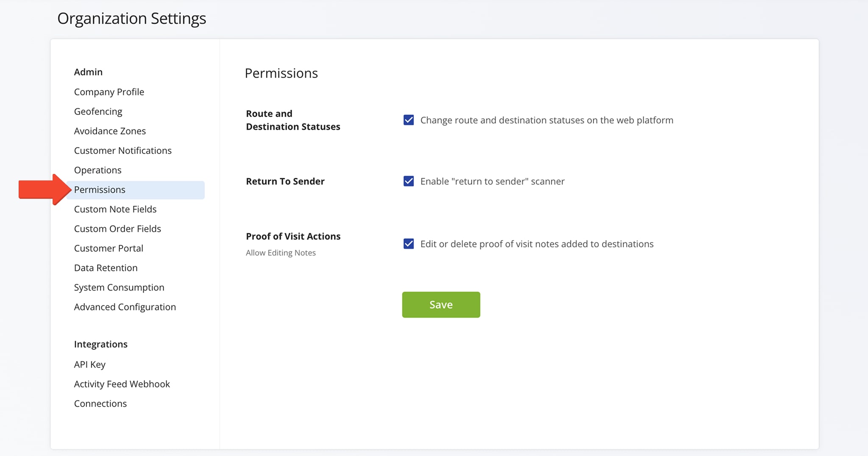Open the API Key integration page
868x456 pixels.
[90, 364]
